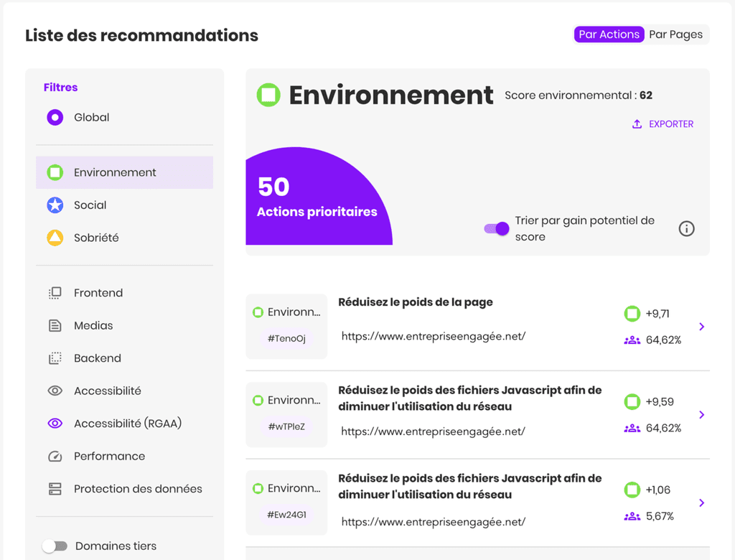Viewport: 735px width, 560px height.
Task: Click people icon in the #wTPleZ row
Action: 632,428
